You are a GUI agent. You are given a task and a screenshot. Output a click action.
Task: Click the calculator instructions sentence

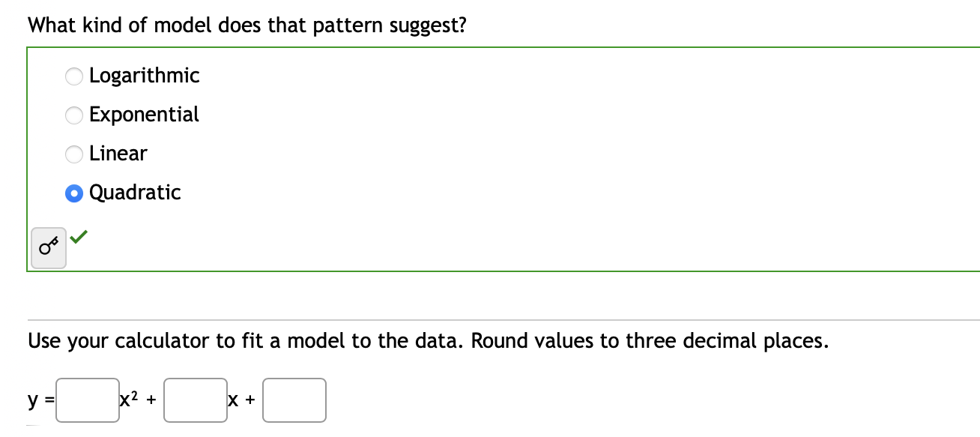point(428,340)
